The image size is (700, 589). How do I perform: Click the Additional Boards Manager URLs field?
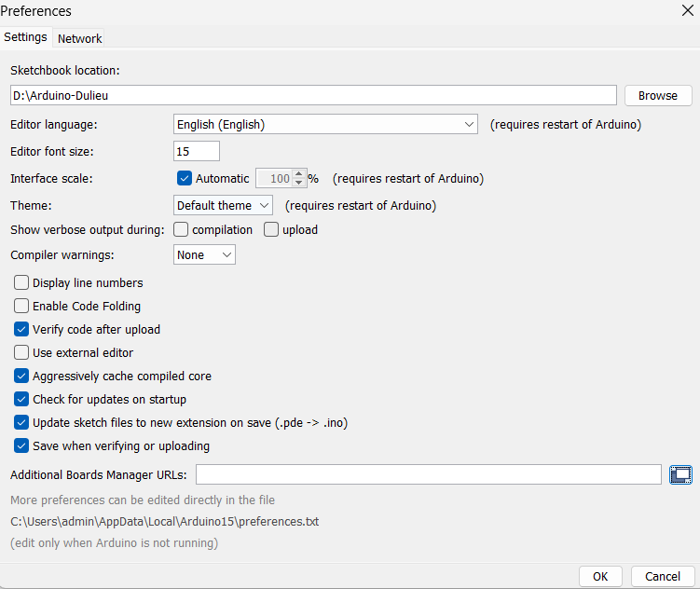tap(429, 474)
